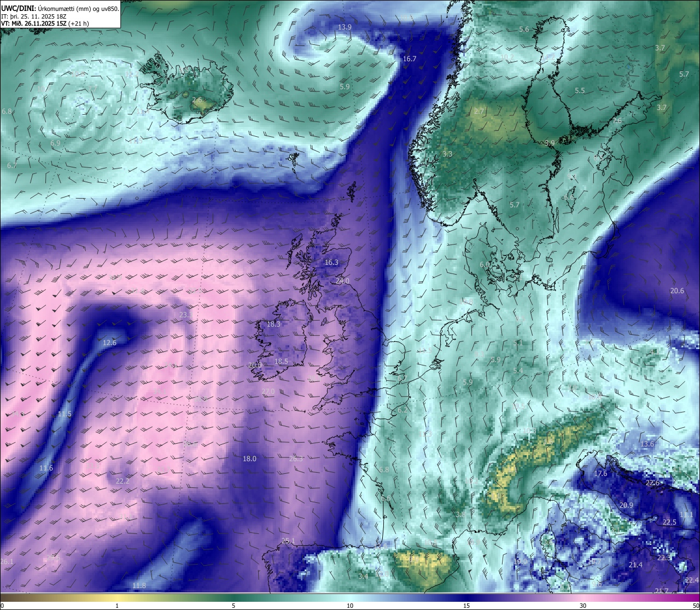This screenshot has height=610, width=700.
Task: Click the "11.5" value label
Action: tap(65, 414)
